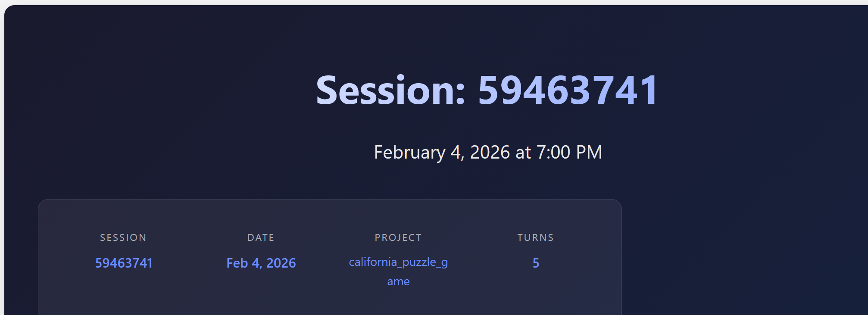Click the "7:00" time in the subtitle
Screen dimensions: 868x315
[x=553, y=153]
